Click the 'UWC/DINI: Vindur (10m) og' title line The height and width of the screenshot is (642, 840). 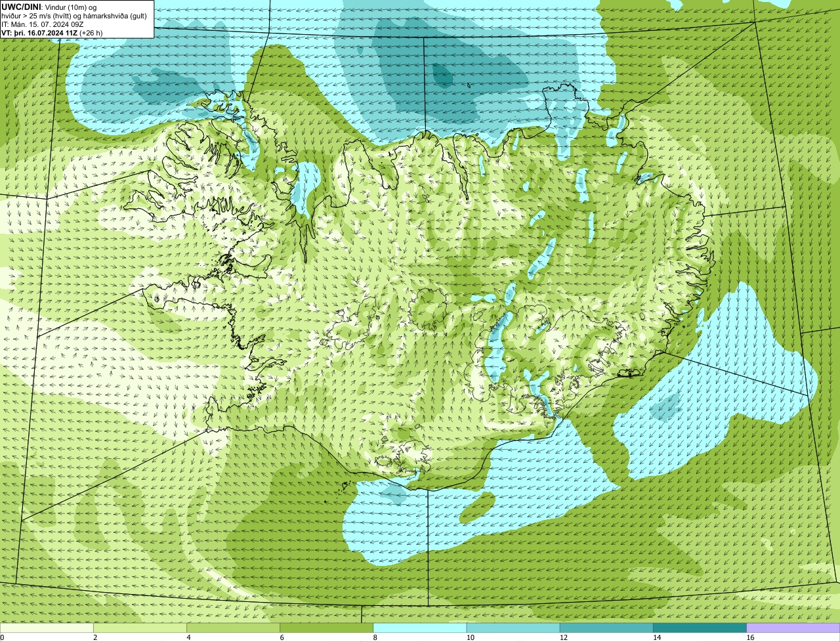[x=49, y=7]
